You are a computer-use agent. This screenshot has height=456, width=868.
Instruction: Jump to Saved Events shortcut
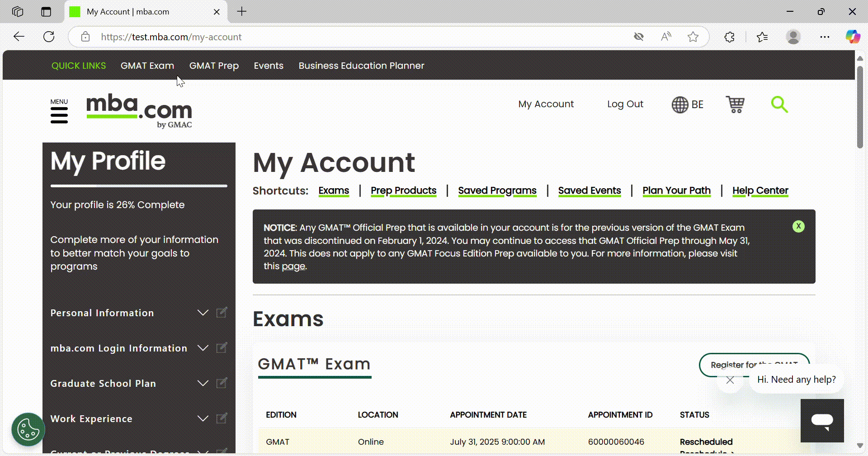[590, 190]
